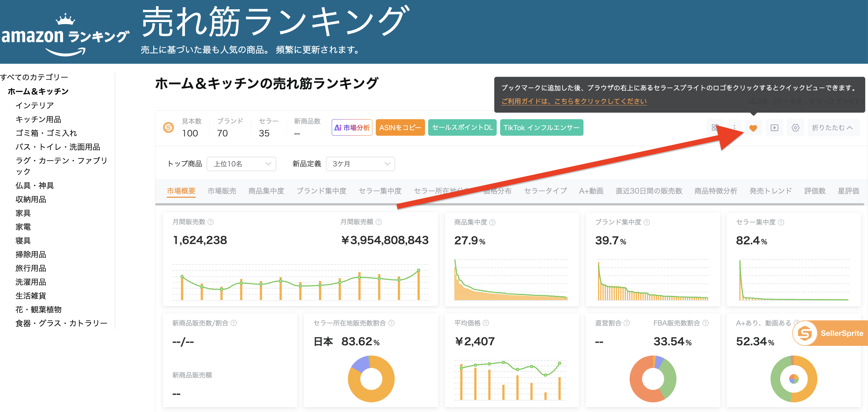Click the セールスポイントDL button
Screen dimensions: 868x412
463,128
